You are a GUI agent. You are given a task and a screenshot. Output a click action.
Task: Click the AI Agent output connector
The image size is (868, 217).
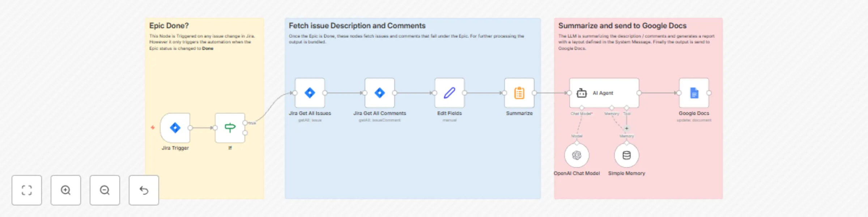click(639, 93)
